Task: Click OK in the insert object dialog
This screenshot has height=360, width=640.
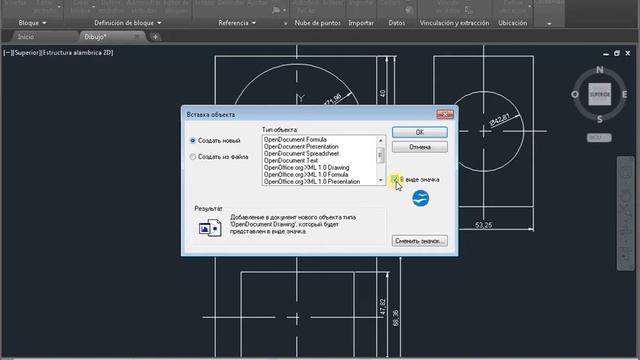Action: [x=420, y=132]
